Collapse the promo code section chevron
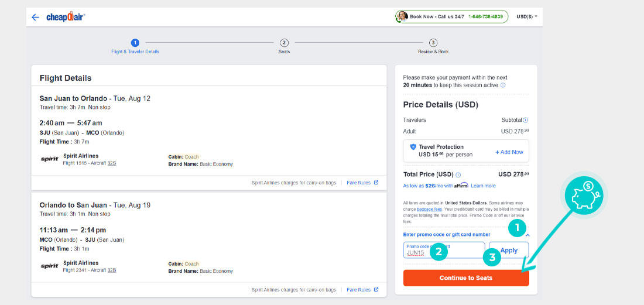 pos(527,235)
